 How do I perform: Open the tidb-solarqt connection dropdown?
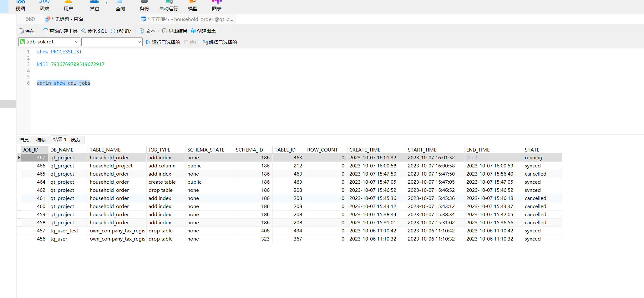pyautogui.click(x=49, y=42)
